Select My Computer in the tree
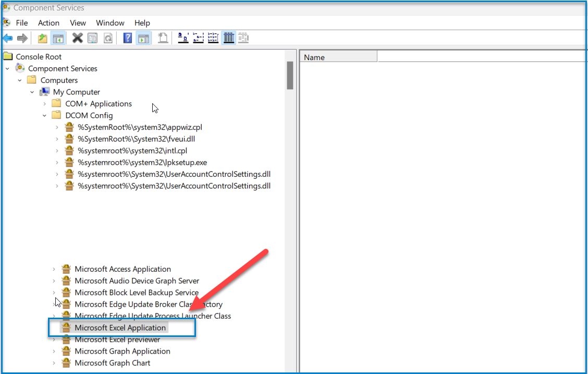This screenshot has width=588, height=374. pyautogui.click(x=77, y=92)
